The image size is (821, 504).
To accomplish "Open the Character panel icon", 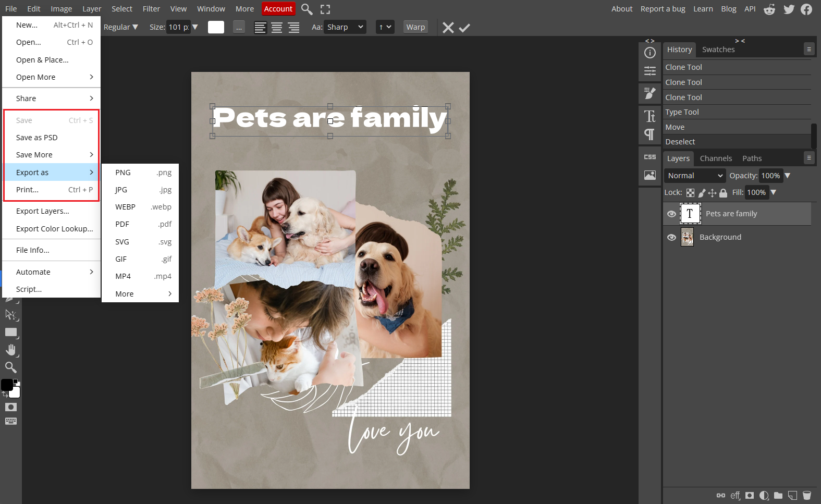I will pos(650,116).
